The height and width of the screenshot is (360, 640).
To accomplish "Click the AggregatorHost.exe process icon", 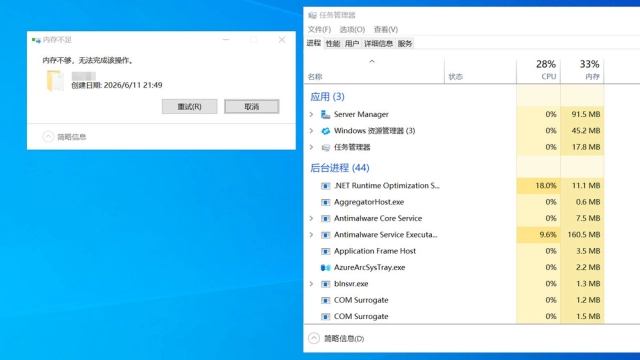I will [325, 202].
